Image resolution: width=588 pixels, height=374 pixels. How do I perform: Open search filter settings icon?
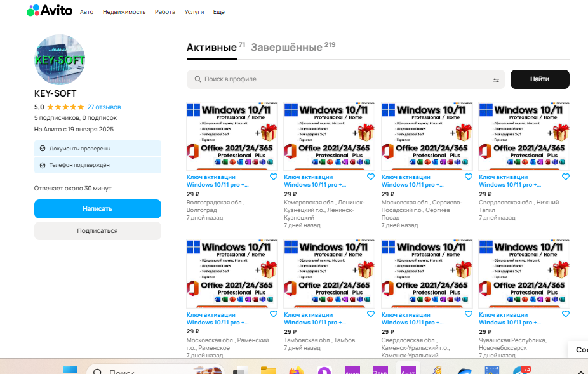(496, 80)
